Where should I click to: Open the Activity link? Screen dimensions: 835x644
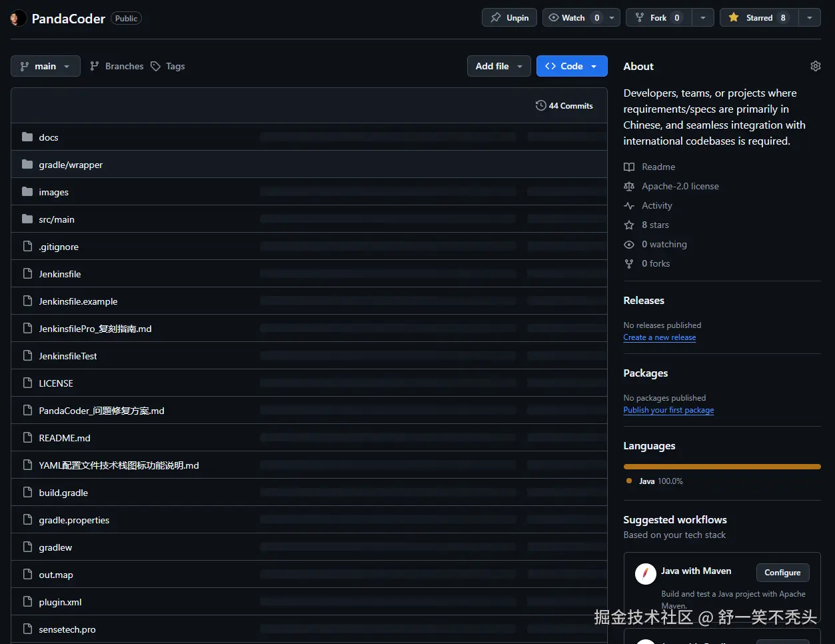657,205
